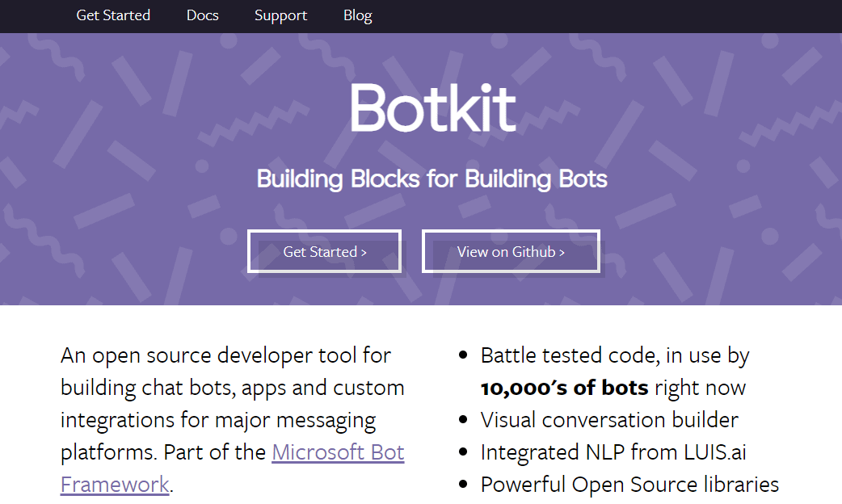
Task: Click the Get Started > hero button
Action: [324, 251]
